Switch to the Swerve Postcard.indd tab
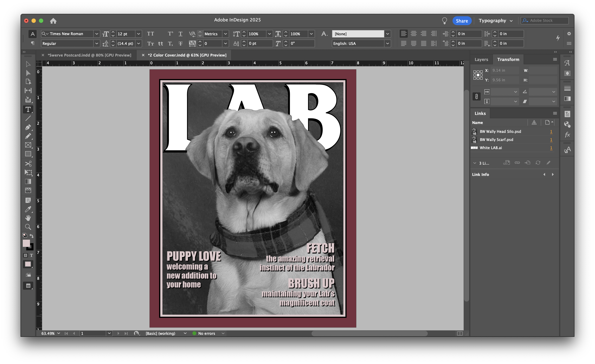 tap(89, 55)
